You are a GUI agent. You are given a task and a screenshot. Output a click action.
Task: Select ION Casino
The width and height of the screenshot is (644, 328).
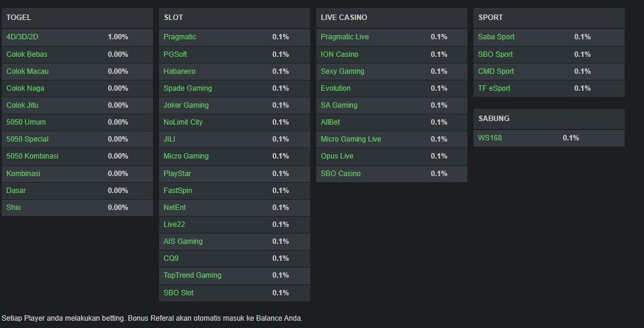[x=339, y=54]
